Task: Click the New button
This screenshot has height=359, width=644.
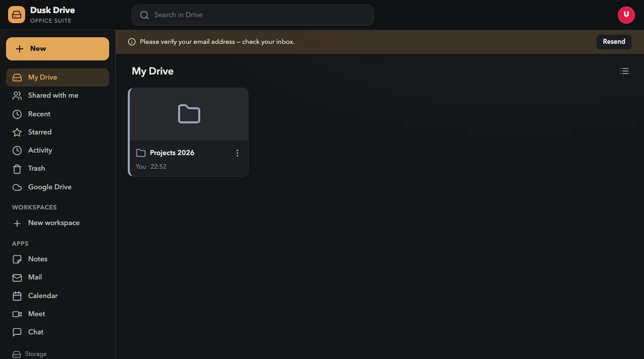Action: (57, 49)
